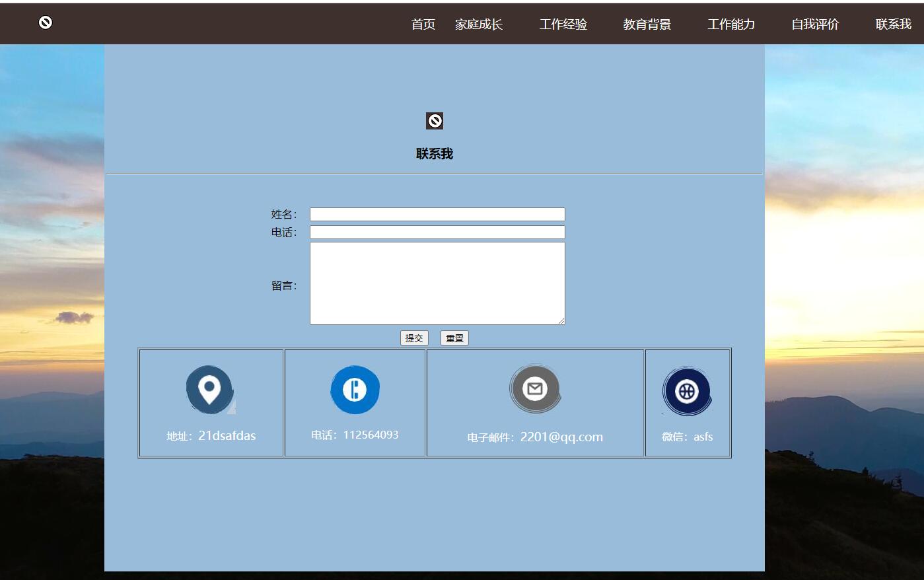Click inside the 留言 message textarea

(x=437, y=283)
